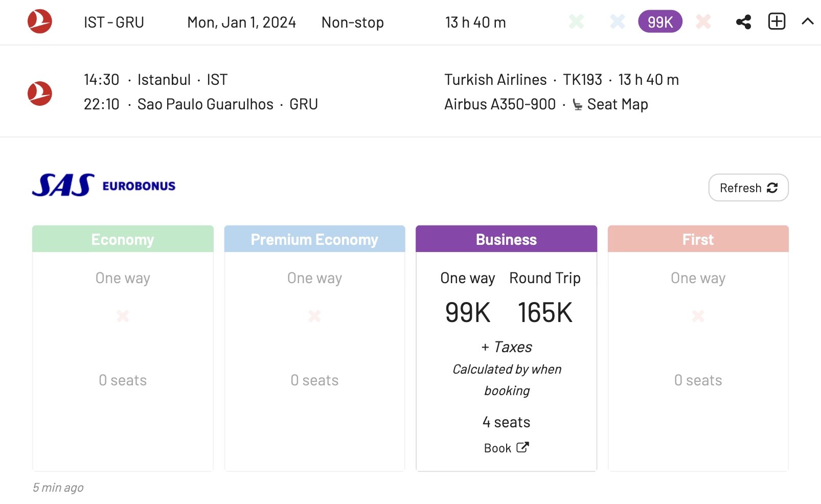This screenshot has width=821, height=504.
Task: Click 0 seats in Economy card
Action: click(x=123, y=380)
